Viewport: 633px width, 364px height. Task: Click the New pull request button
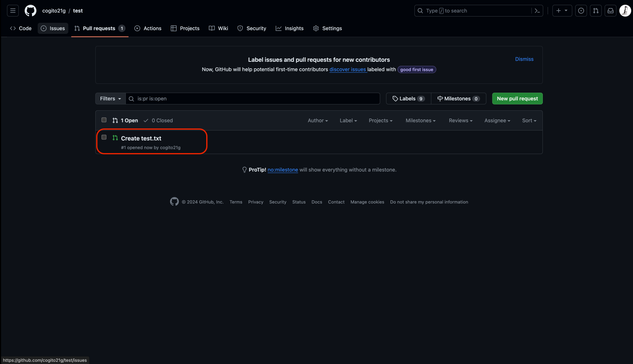pyautogui.click(x=517, y=99)
